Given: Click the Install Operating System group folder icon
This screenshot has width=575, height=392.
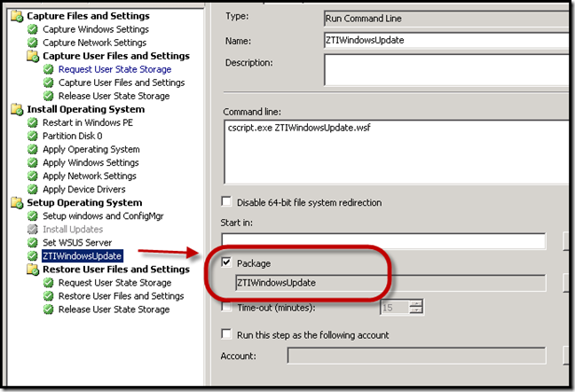Looking at the screenshot, I should [x=17, y=109].
